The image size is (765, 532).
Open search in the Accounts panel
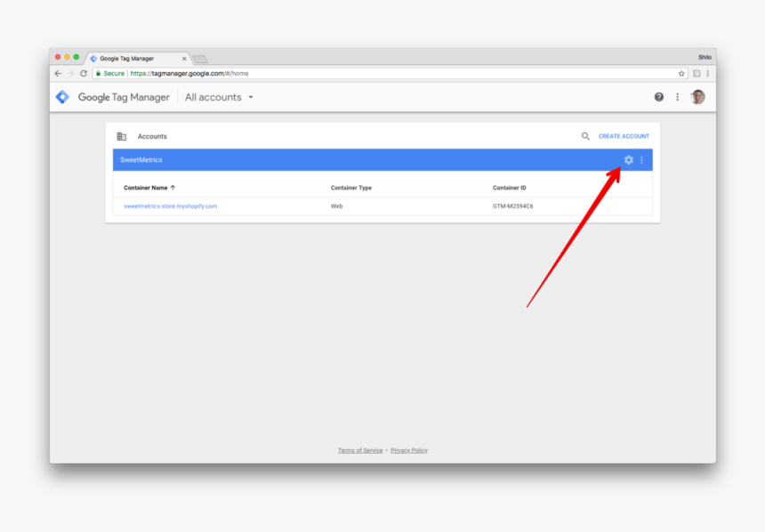pyautogui.click(x=585, y=136)
